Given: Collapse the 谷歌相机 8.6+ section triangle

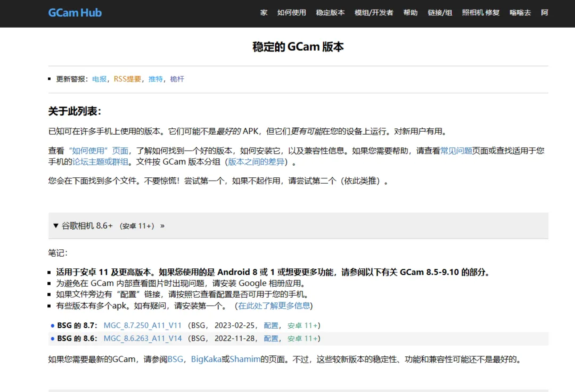Looking at the screenshot, I should [56, 225].
